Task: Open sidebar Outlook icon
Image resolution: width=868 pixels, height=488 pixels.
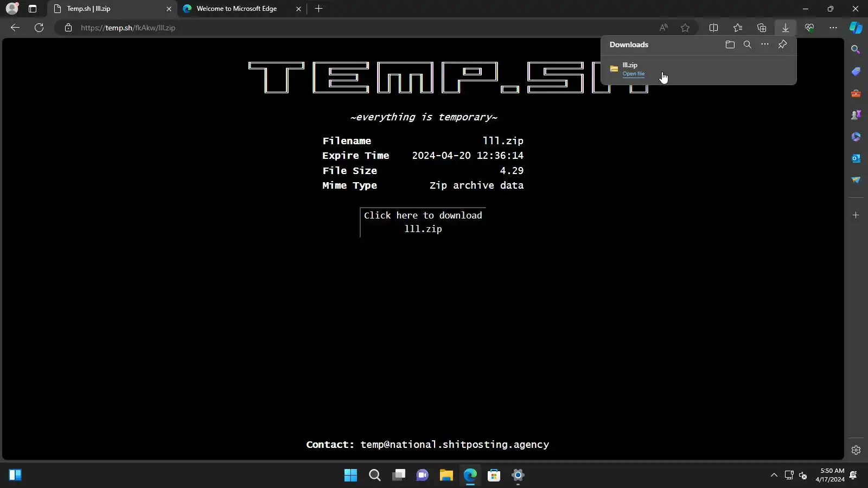Action: pyautogui.click(x=856, y=158)
